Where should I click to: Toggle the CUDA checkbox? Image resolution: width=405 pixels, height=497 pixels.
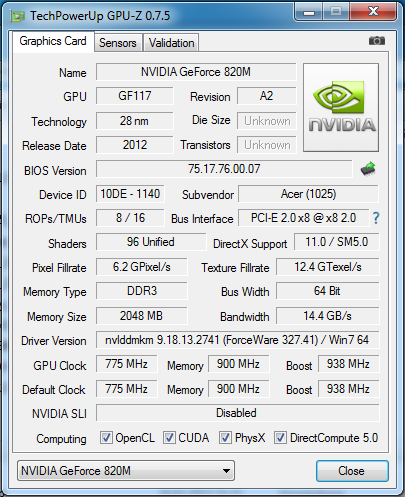click(x=169, y=437)
